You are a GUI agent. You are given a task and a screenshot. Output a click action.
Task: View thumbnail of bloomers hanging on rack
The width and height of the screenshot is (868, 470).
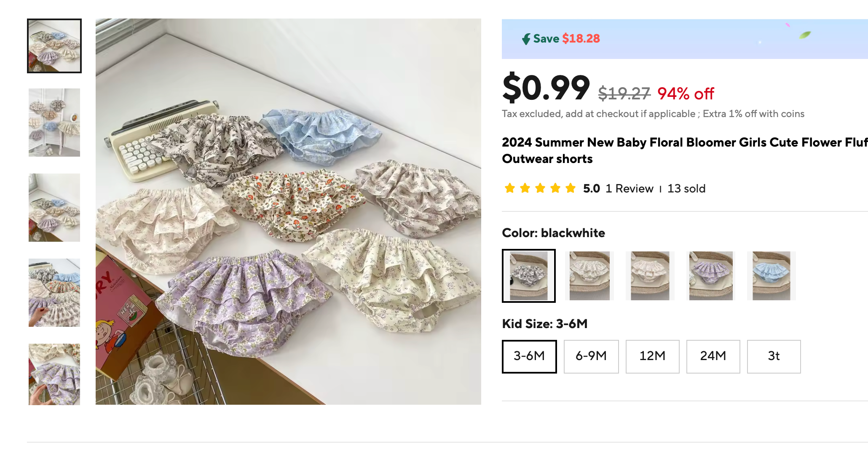pyautogui.click(x=54, y=123)
